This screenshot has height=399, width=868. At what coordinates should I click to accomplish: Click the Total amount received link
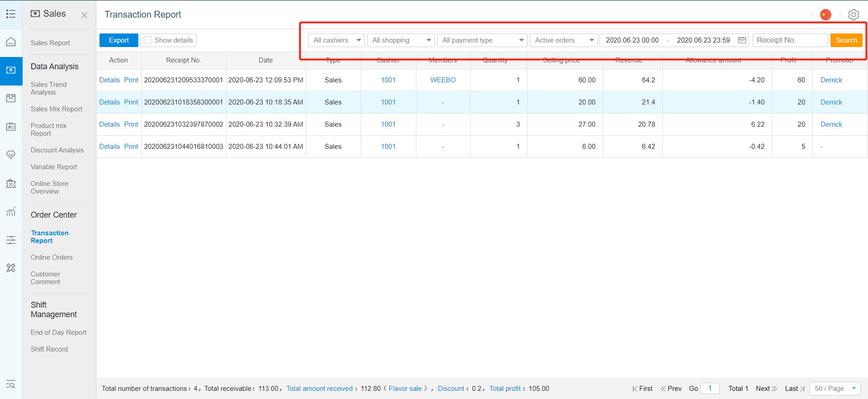(319, 389)
